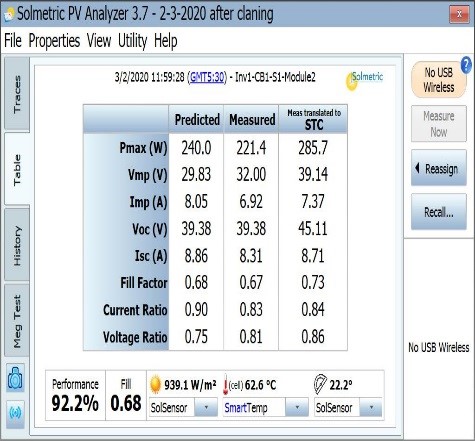The image size is (475, 441).
Task: Switch to the Traces tab
Action: [x=17, y=94]
